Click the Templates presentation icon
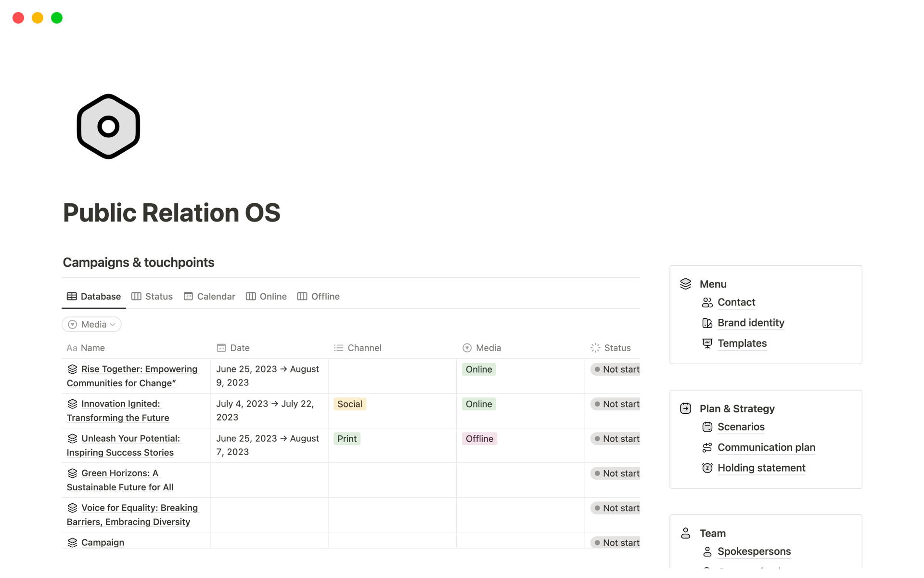 pos(707,343)
